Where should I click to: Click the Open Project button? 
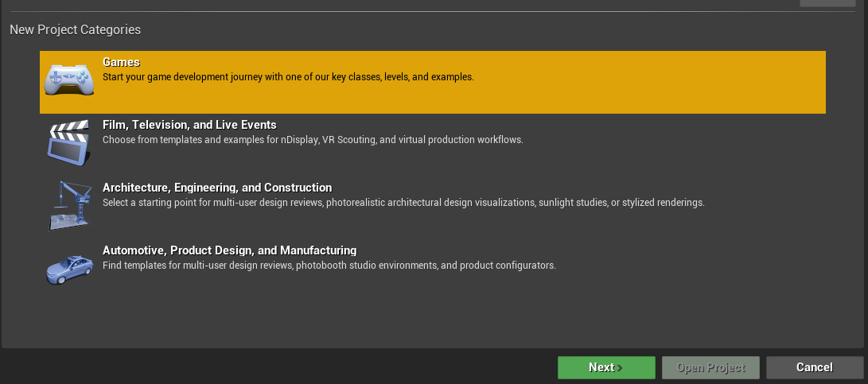tap(710, 368)
